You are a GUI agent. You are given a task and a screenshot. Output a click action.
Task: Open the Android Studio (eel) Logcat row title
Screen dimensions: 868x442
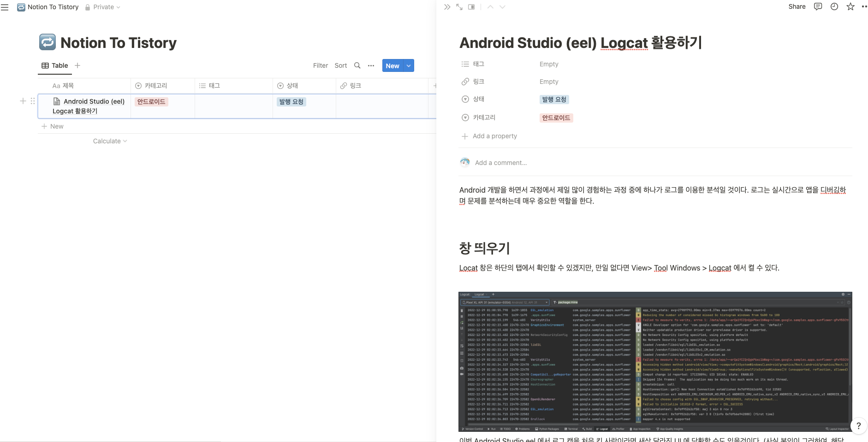[x=89, y=106]
